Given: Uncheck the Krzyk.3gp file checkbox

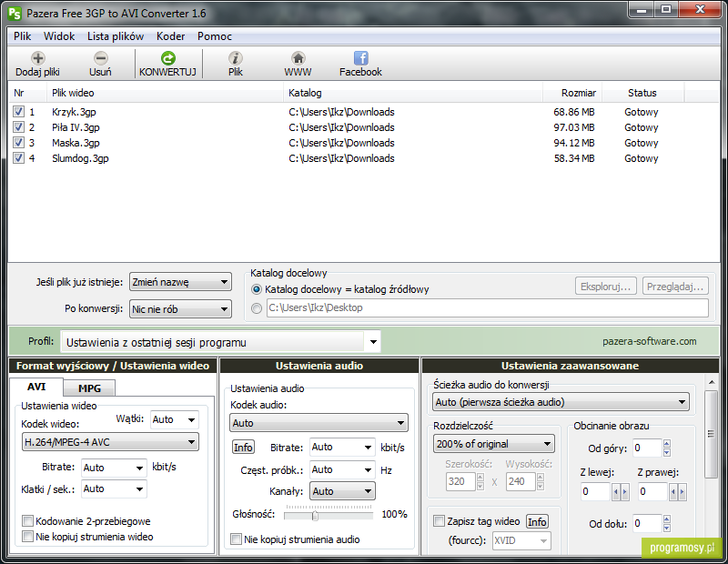Looking at the screenshot, I should point(18,111).
